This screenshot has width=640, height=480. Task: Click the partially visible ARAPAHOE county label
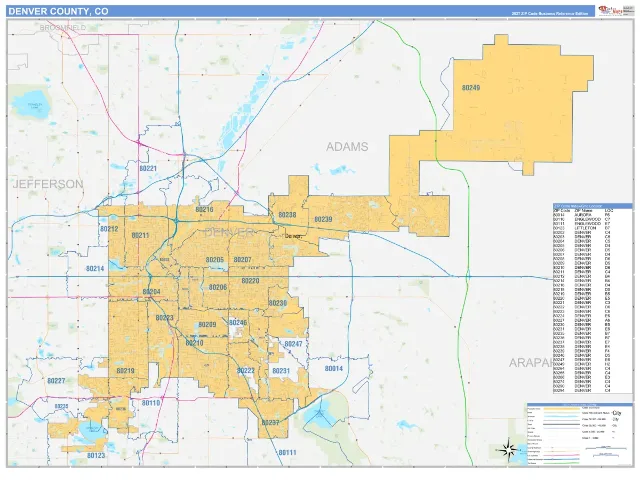(x=531, y=363)
